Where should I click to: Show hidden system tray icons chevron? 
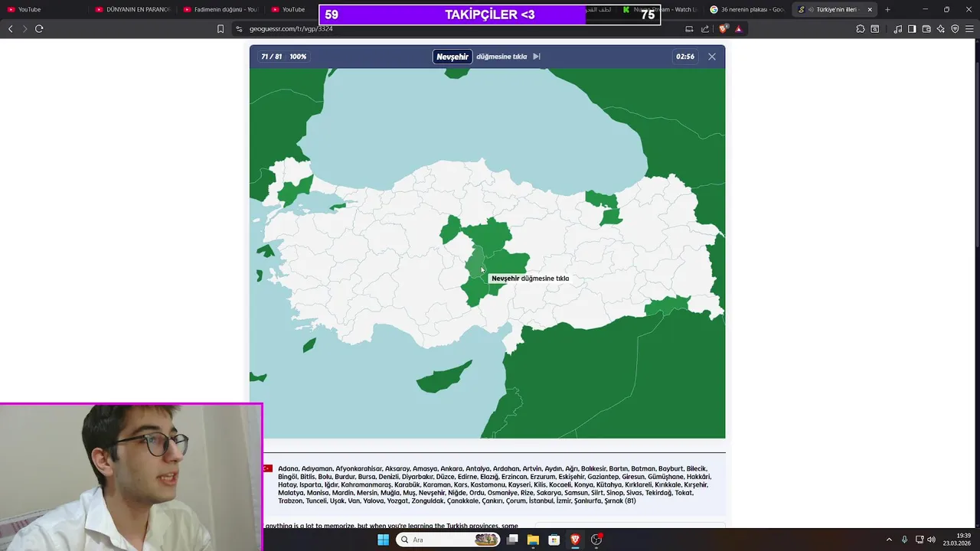click(x=889, y=540)
